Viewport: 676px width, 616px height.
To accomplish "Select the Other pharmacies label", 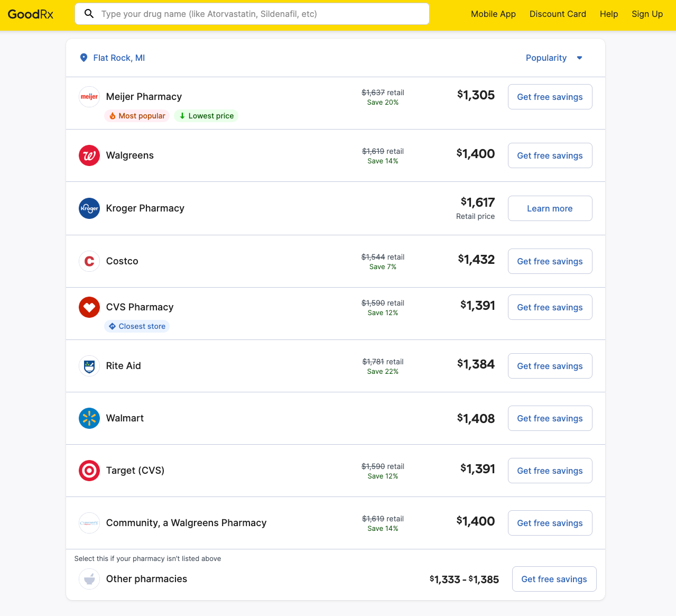I will tap(146, 579).
